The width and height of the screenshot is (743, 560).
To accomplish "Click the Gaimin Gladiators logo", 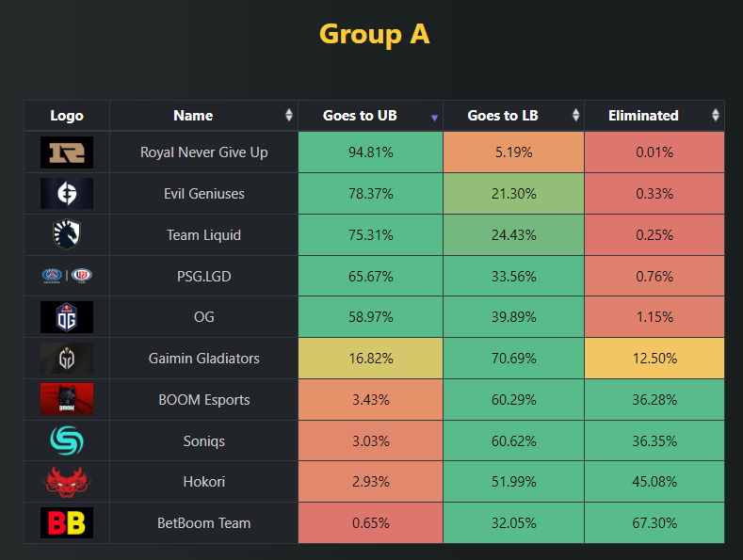I will click(67, 359).
